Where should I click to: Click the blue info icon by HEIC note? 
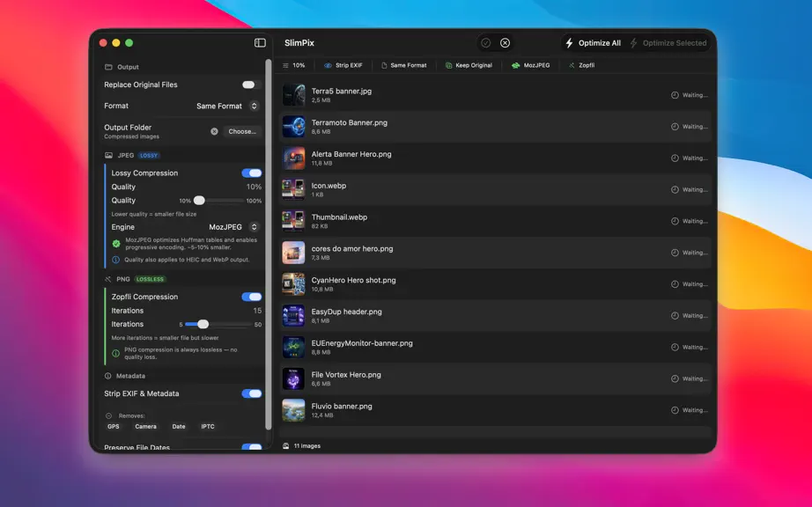[116, 260]
